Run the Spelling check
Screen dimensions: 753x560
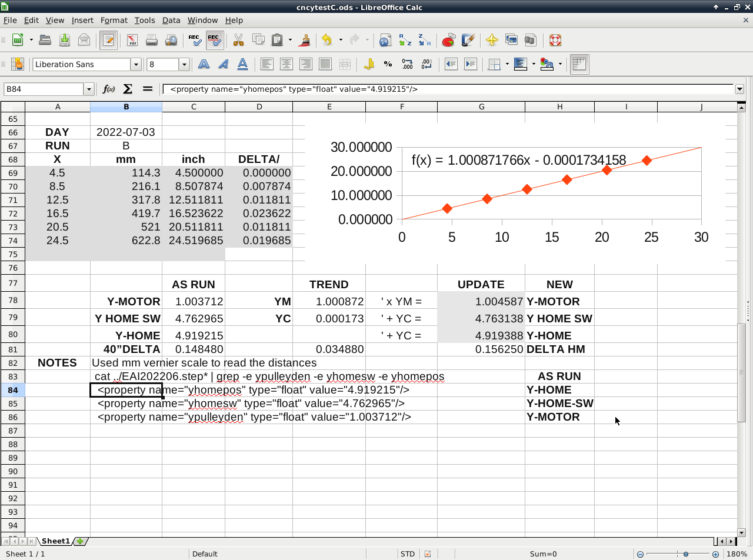tap(195, 40)
